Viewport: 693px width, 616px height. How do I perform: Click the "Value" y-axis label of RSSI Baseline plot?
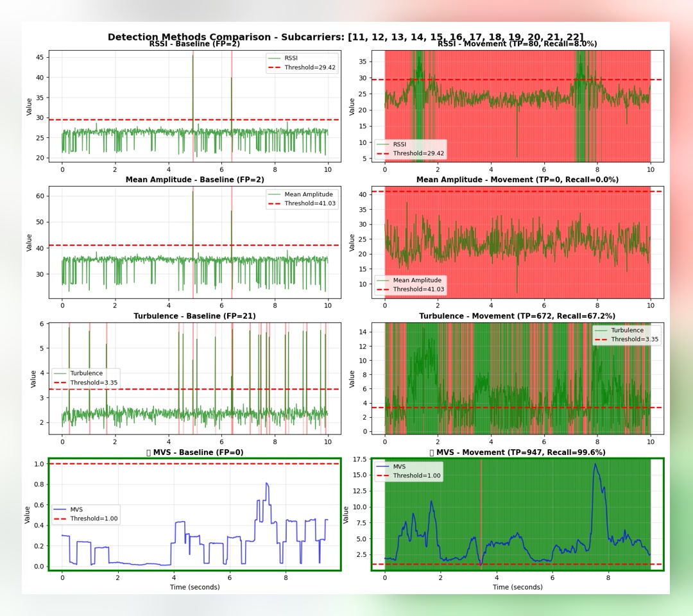29,107
